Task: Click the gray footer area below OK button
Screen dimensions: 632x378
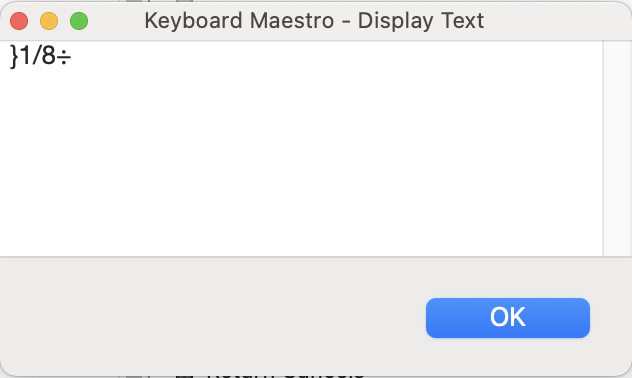Action: pos(508,357)
